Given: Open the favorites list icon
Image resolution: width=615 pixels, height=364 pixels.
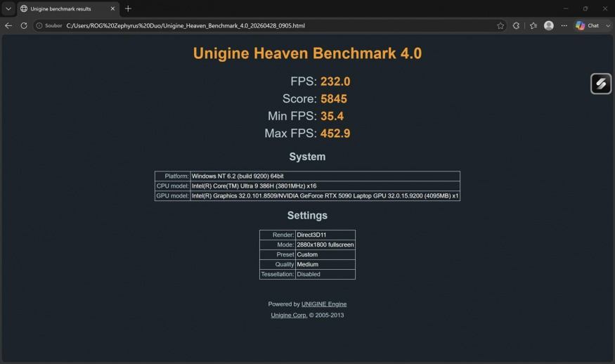Looking at the screenshot, I should (x=533, y=25).
